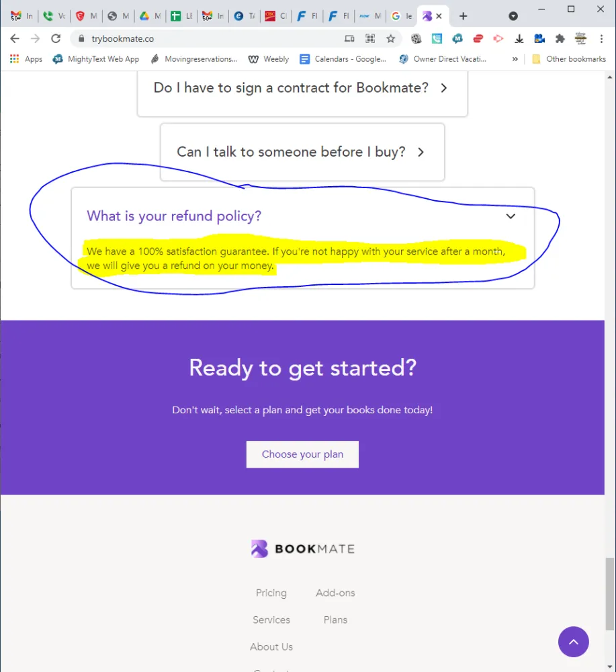Open the Extensions puzzle piece icon
616x672 pixels.
[560, 38]
